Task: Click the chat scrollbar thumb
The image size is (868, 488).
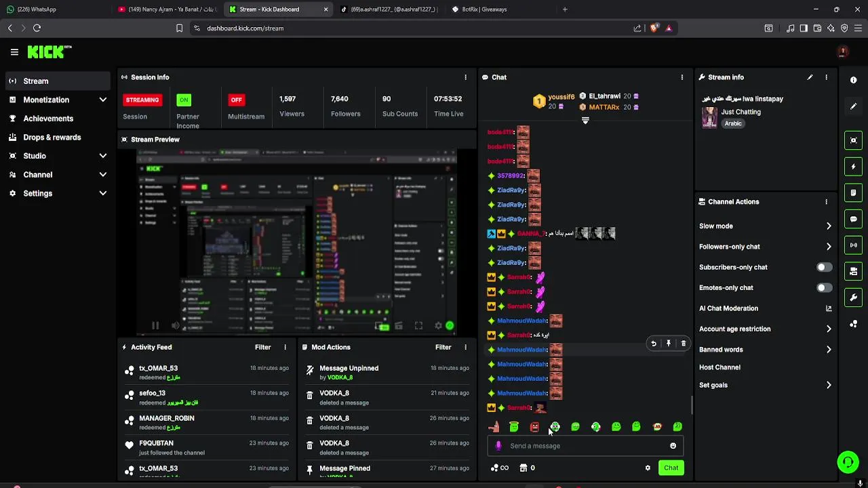Action: (691, 405)
